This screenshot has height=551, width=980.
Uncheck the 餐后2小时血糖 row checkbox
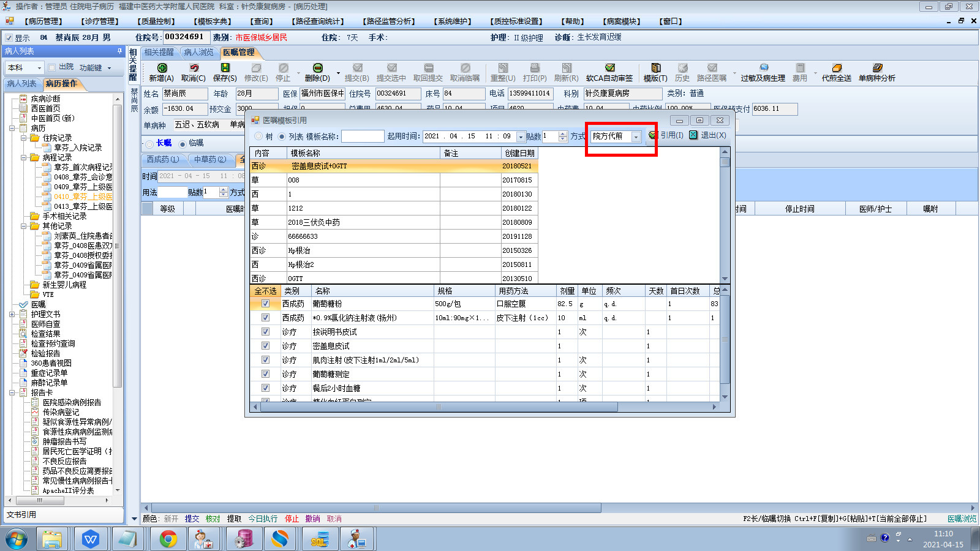pyautogui.click(x=265, y=388)
